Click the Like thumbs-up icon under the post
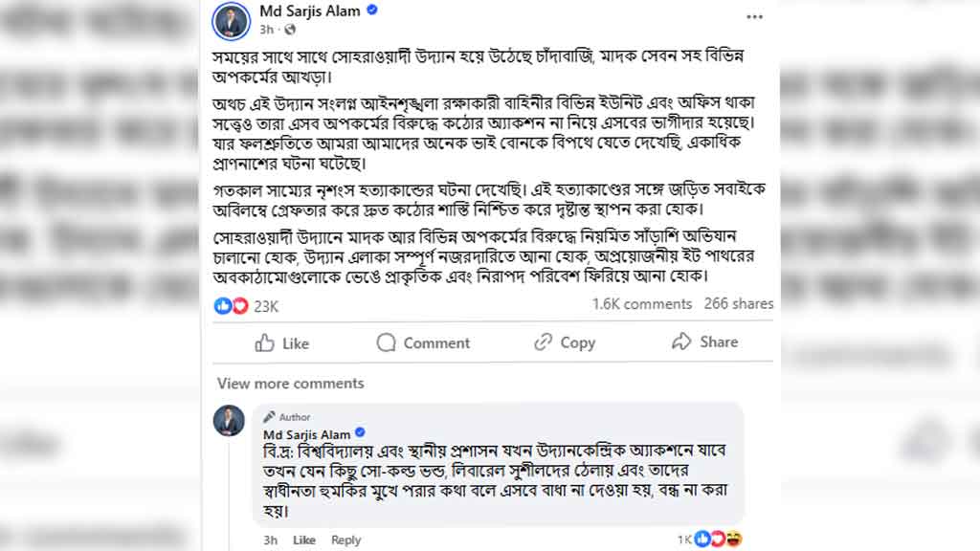 pyautogui.click(x=265, y=342)
